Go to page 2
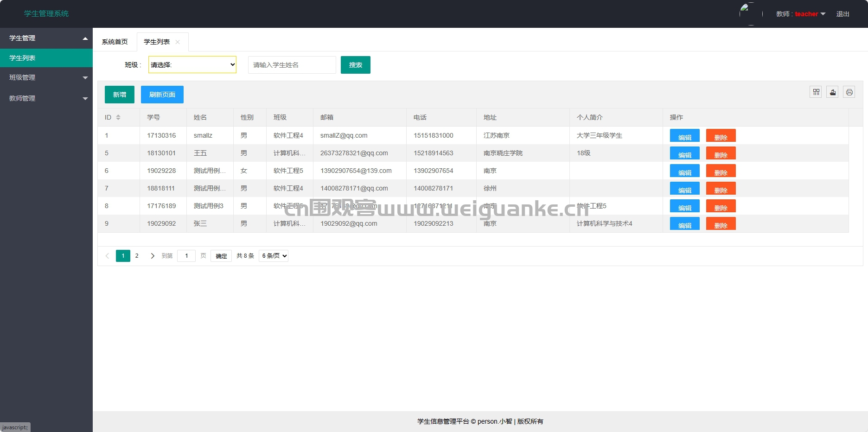Image resolution: width=868 pixels, height=432 pixels. pyautogui.click(x=137, y=256)
